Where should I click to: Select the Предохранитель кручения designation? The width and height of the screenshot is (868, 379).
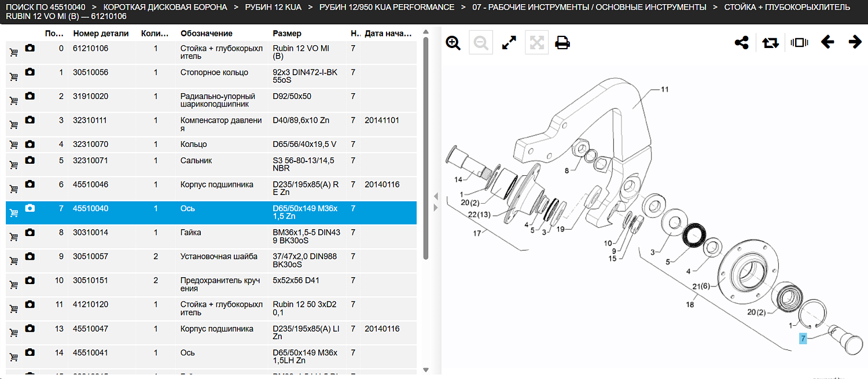click(x=219, y=284)
